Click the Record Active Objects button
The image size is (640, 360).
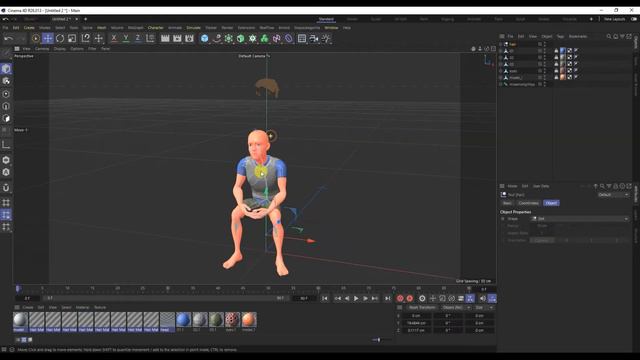coord(400,298)
